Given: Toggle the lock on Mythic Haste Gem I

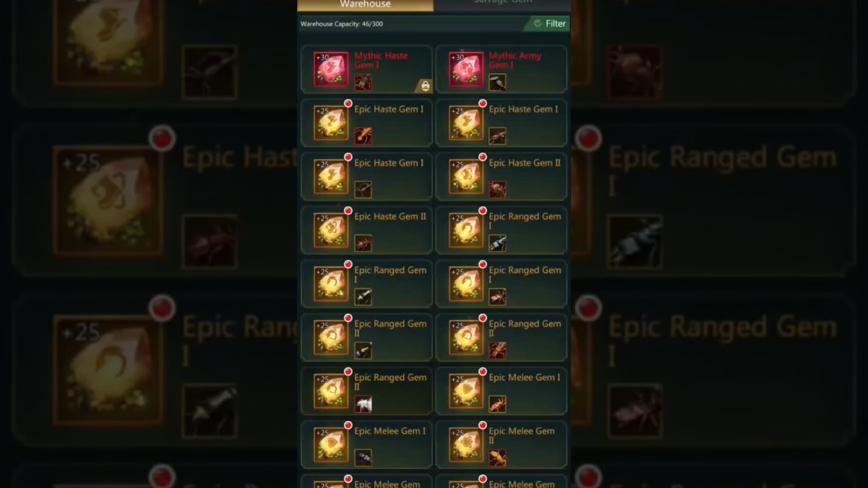Looking at the screenshot, I should click(x=425, y=86).
